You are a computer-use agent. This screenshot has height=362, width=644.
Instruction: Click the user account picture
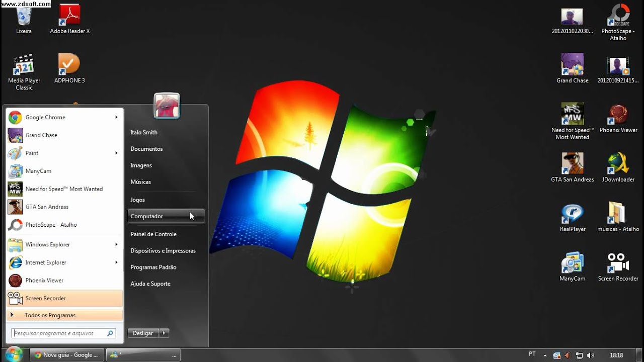167,106
